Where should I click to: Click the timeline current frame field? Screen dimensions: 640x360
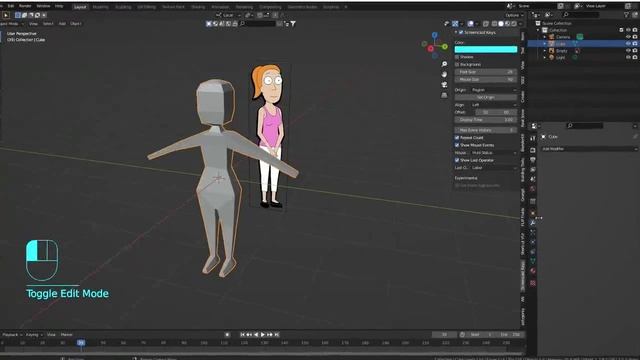(444, 335)
